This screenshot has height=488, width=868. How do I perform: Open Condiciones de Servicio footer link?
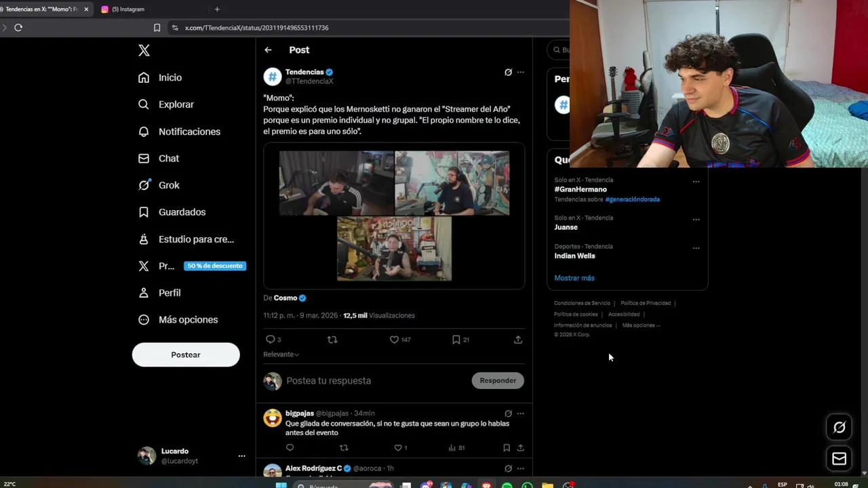click(582, 303)
